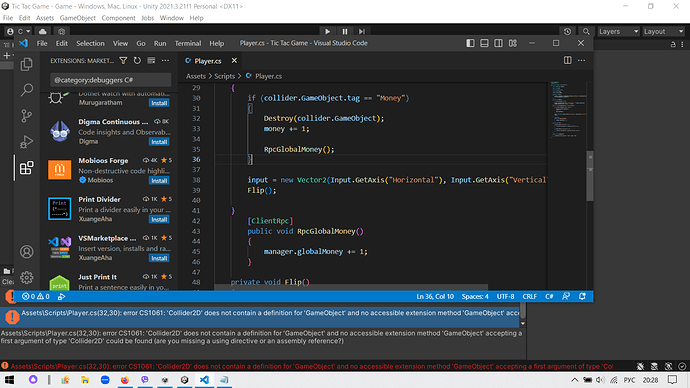690x388 pixels.
Task: Click the extensions search input field
Action: click(x=110, y=80)
